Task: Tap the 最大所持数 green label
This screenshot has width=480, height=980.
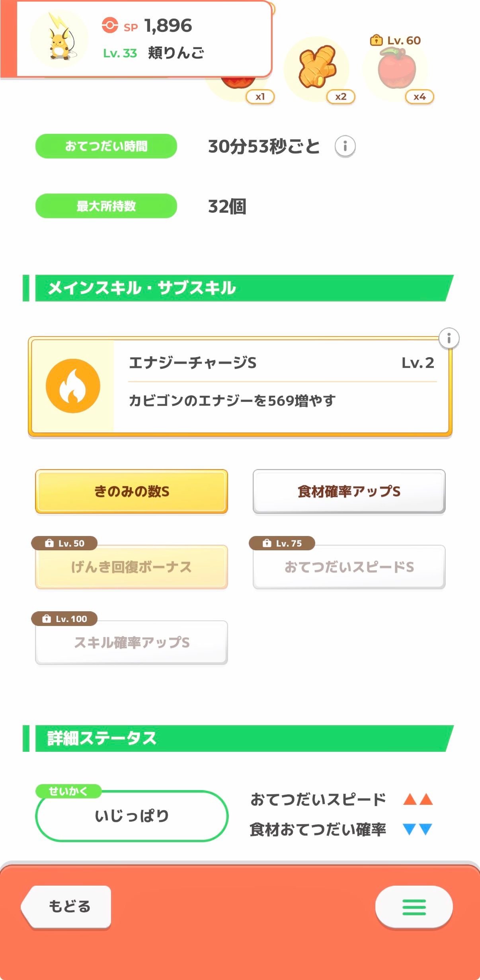Action: [106, 206]
